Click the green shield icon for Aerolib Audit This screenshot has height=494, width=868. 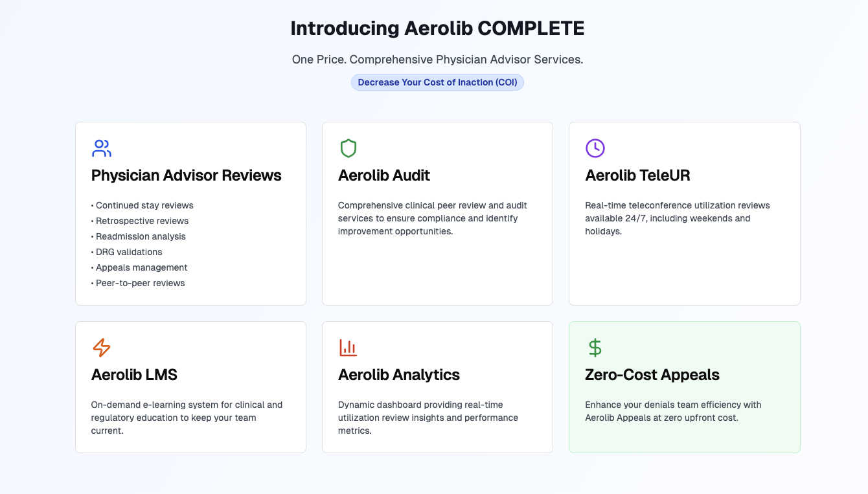click(x=348, y=148)
